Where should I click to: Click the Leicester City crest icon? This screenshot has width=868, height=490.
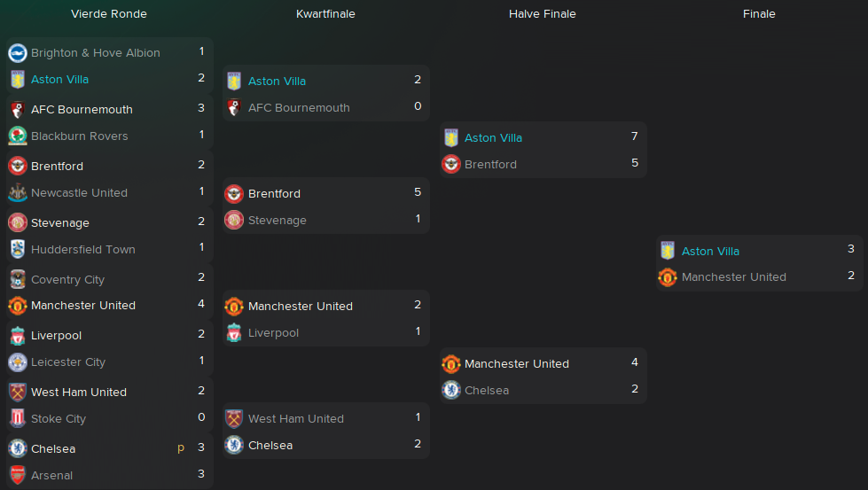18,362
